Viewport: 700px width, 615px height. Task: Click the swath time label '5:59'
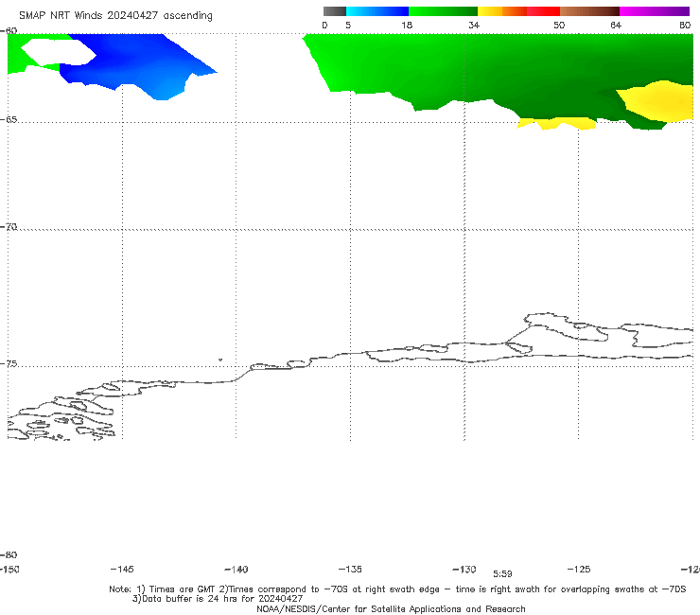click(x=502, y=574)
